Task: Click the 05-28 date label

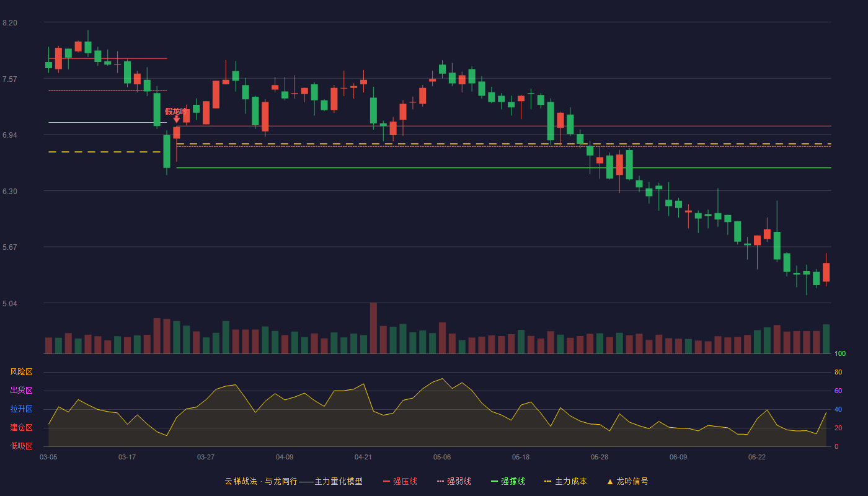Action: tap(600, 457)
